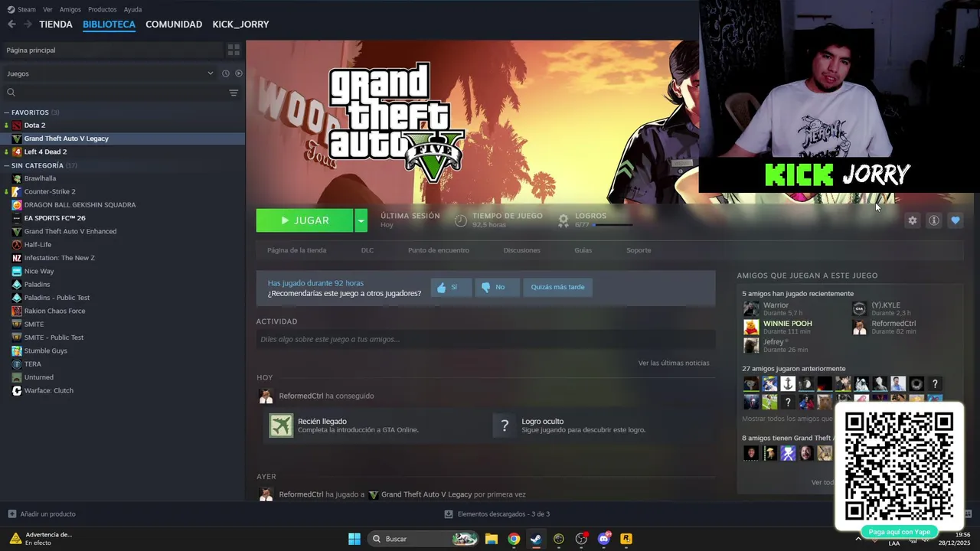980x551 pixels.
Task: Click the Stumble Guys icon
Action: (x=17, y=350)
